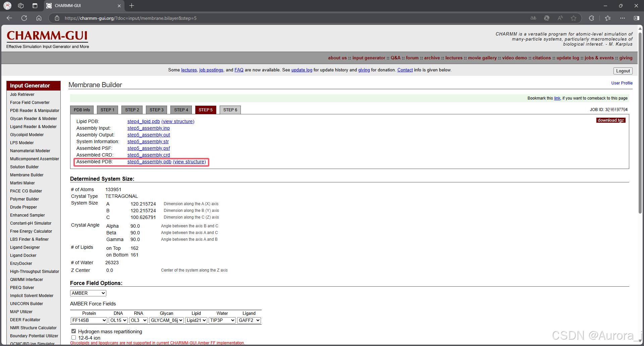Switch to the STEP 1 tab
Image resolution: width=644 pixels, height=346 pixels.
[x=107, y=110]
